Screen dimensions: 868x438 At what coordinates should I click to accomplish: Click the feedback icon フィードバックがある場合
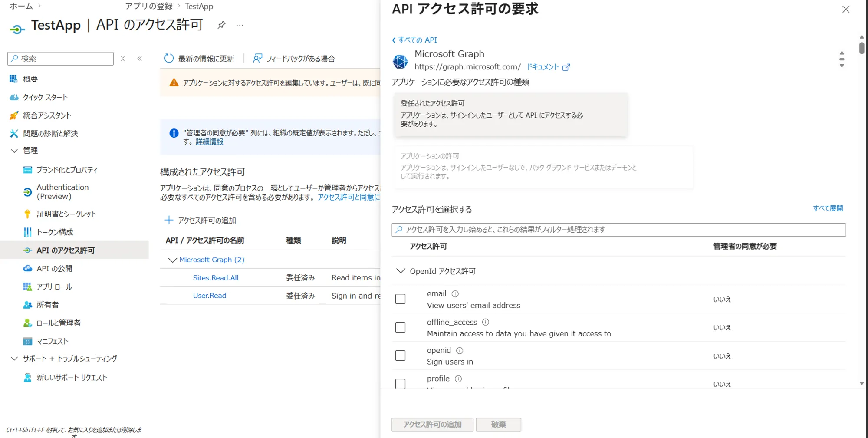click(x=257, y=58)
